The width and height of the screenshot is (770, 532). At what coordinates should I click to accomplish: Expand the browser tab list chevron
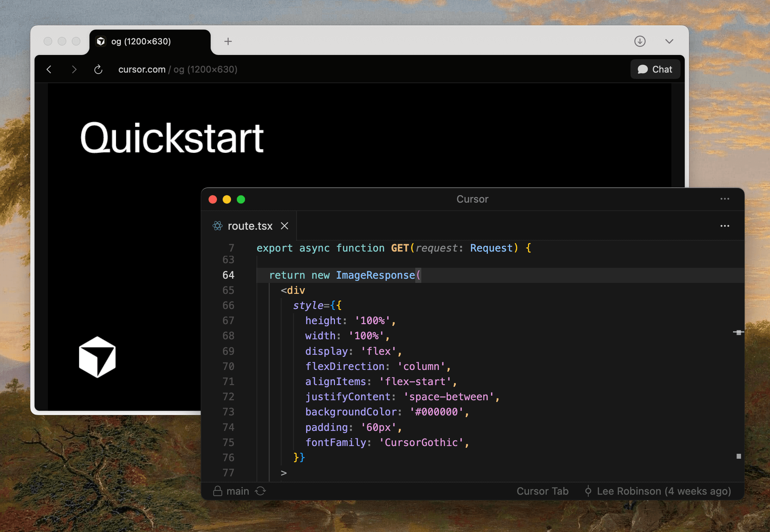point(669,41)
